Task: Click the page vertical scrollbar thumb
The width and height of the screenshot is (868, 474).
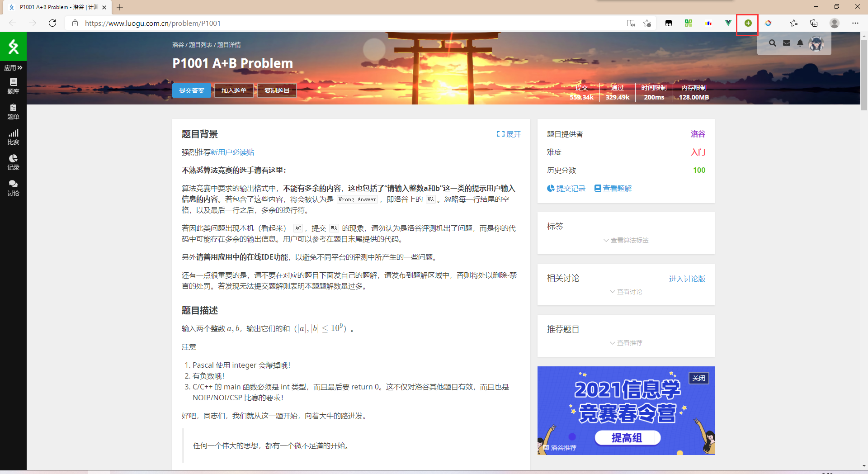Action: [x=864, y=75]
